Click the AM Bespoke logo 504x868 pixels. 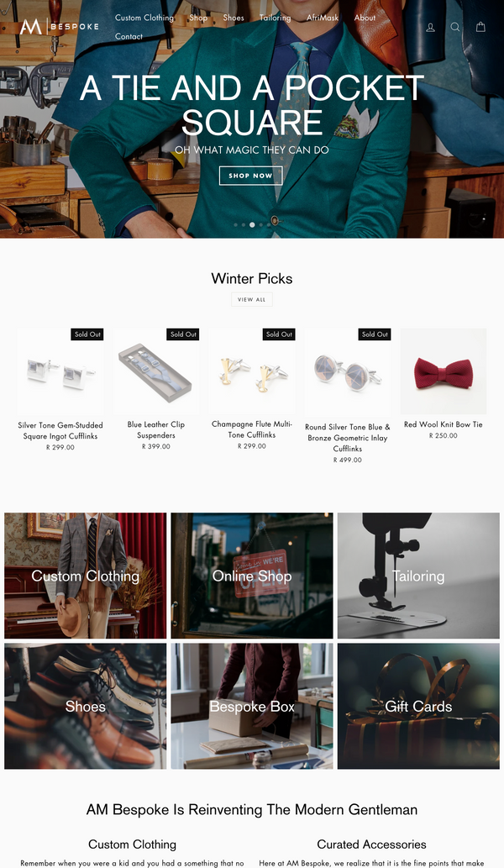(x=59, y=26)
